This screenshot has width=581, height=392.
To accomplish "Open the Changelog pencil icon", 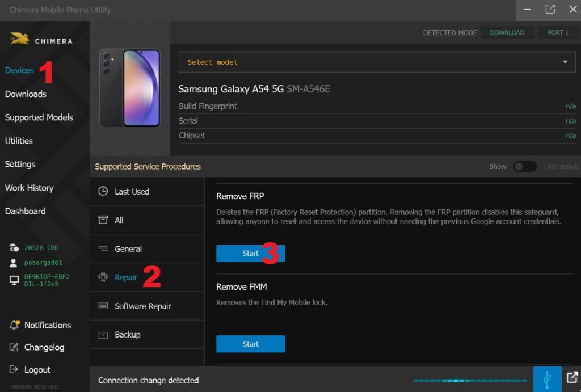I will (14, 347).
